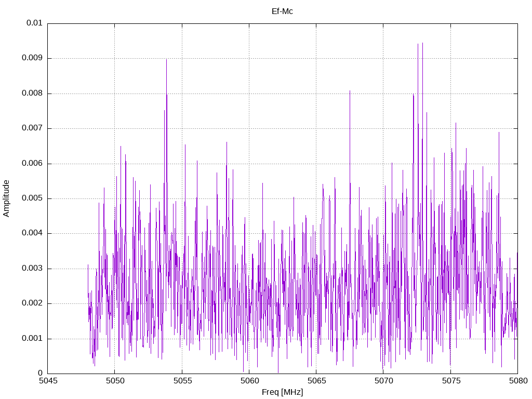
Task: Select the 'Freq [MHz]' x-axis label
Action: coord(282,392)
